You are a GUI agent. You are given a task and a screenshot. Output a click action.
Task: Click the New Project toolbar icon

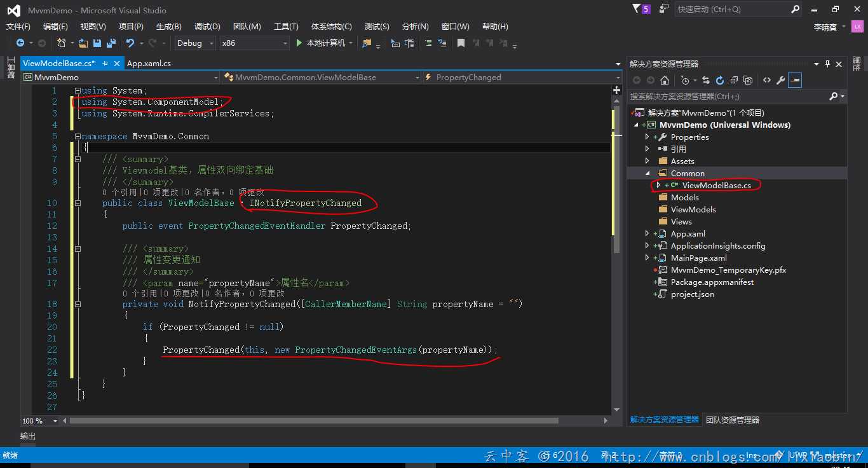[62, 43]
